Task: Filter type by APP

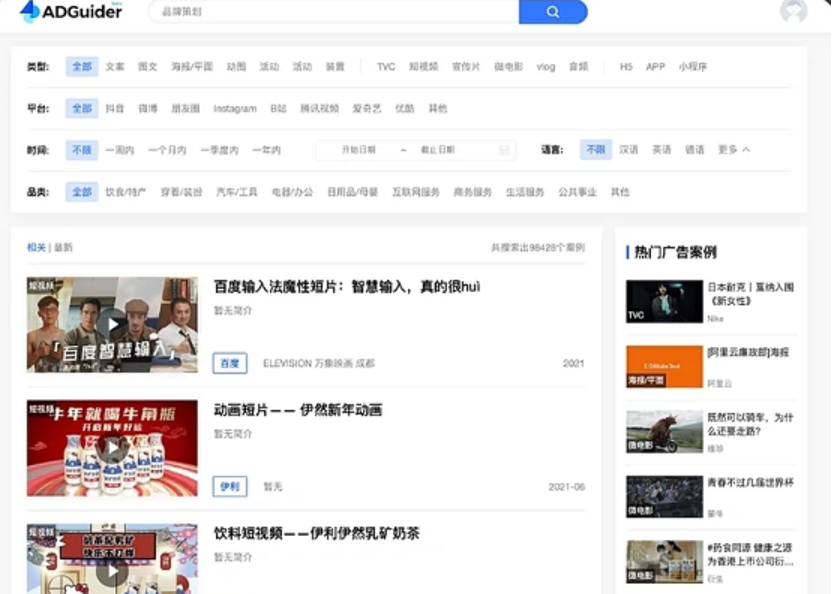Action: coord(655,67)
